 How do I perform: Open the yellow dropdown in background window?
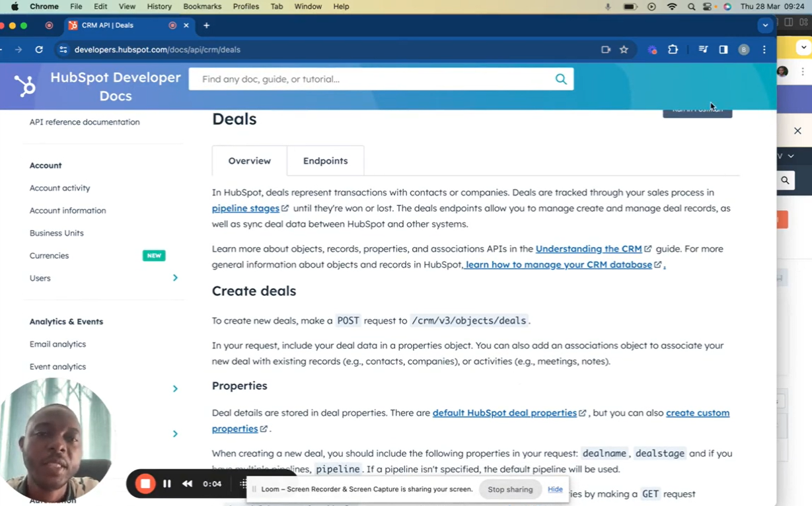pos(803,48)
